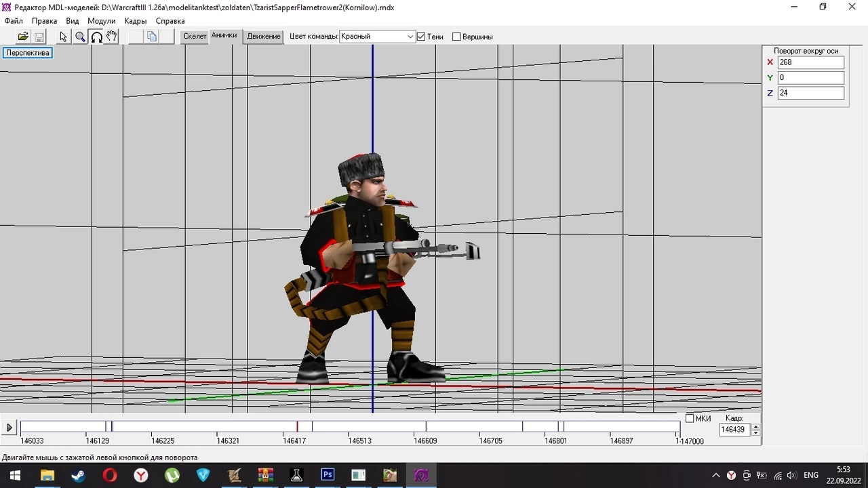Click the timeline keyframe marker above 146705
868x488 pixels.
click(522, 426)
